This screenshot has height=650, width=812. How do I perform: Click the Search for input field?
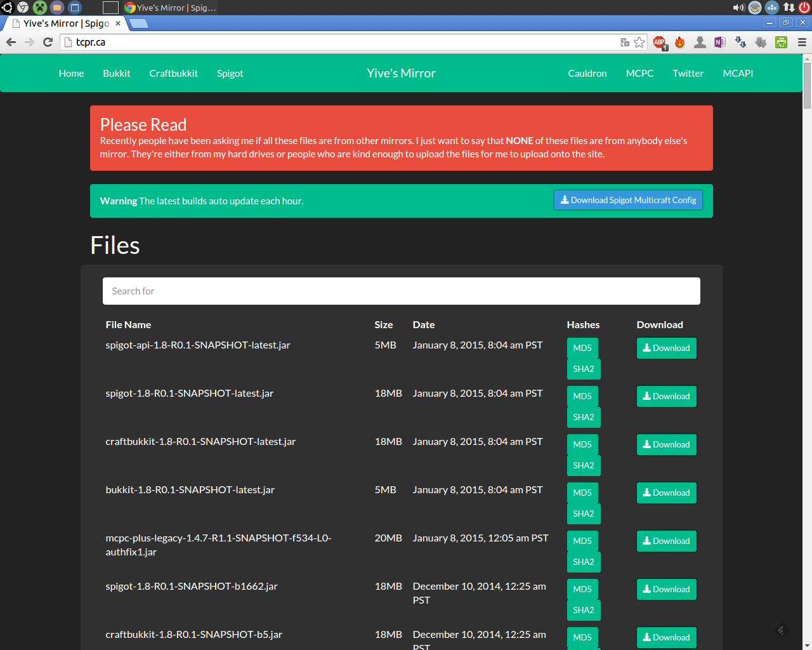click(401, 291)
